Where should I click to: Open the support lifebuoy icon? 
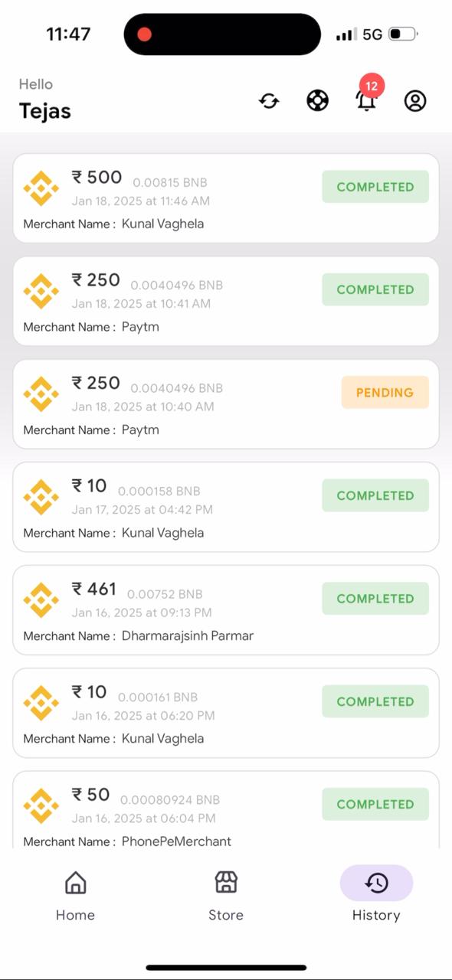318,101
